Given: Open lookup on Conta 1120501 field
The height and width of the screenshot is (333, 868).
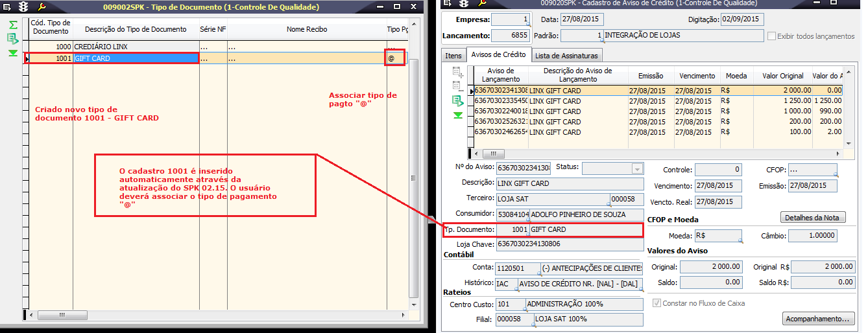Looking at the screenshot, I should 539,275.
